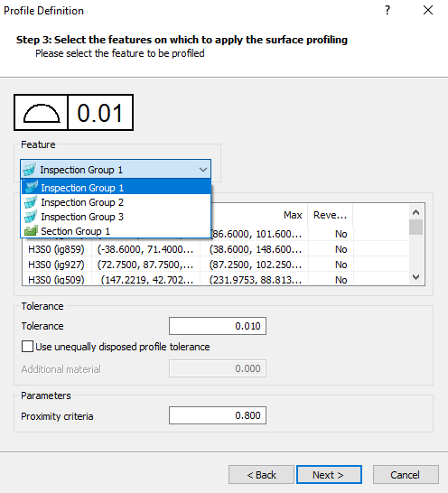The height and width of the screenshot is (493, 448).
Task: Click the surface profile symbol in the tolerance frame
Action: (42, 113)
